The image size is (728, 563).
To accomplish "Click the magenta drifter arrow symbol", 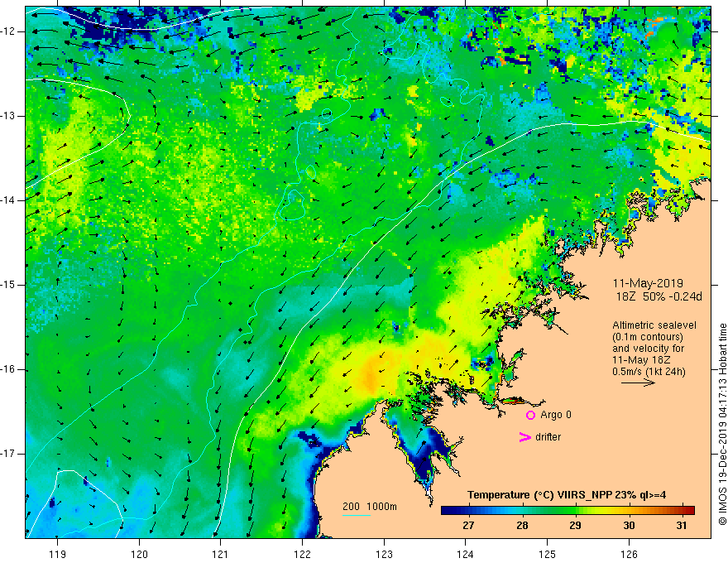I will (524, 437).
